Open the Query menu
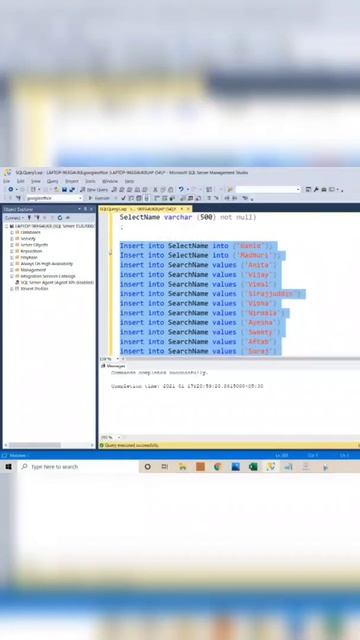 click(x=52, y=181)
